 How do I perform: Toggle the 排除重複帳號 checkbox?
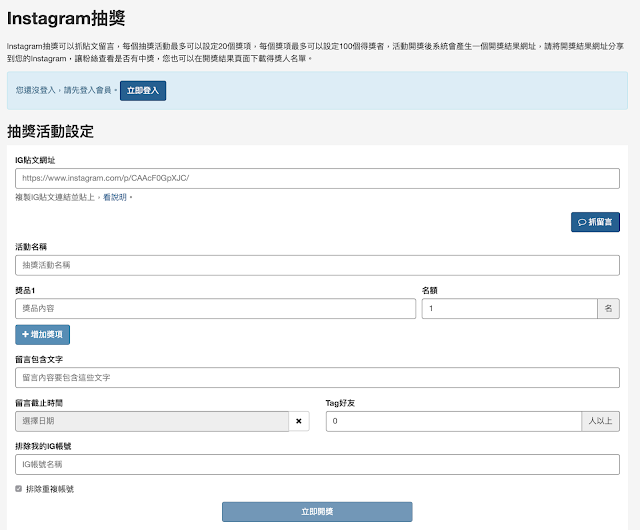coord(18,489)
